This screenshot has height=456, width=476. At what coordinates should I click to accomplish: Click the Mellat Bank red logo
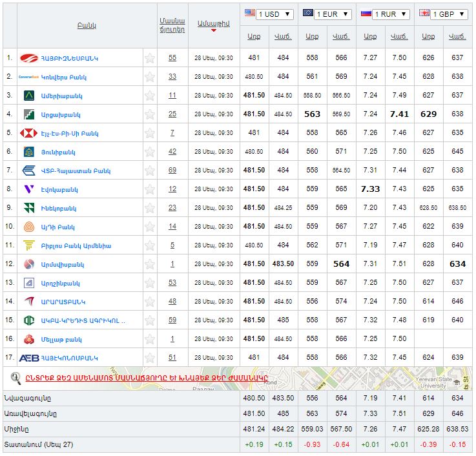click(x=29, y=339)
